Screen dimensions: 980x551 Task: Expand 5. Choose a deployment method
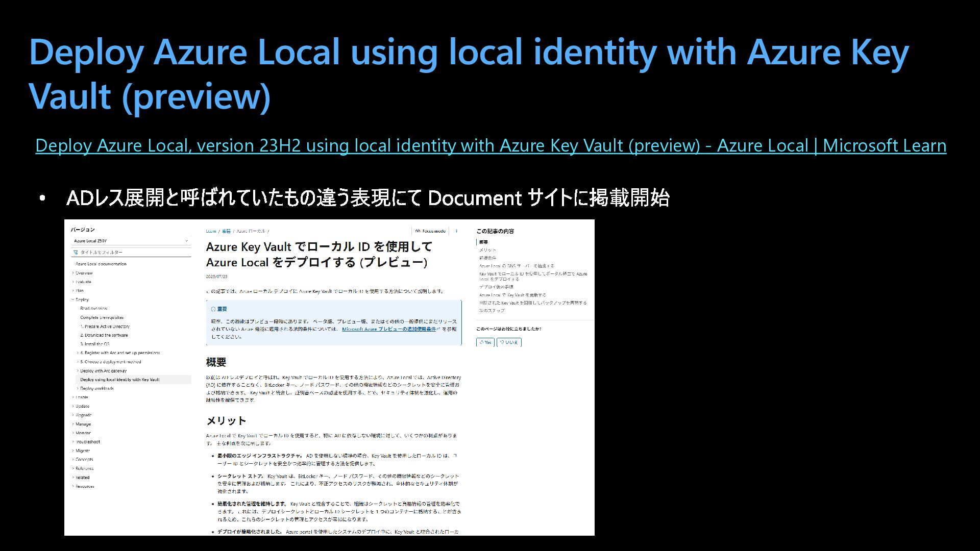point(109,362)
